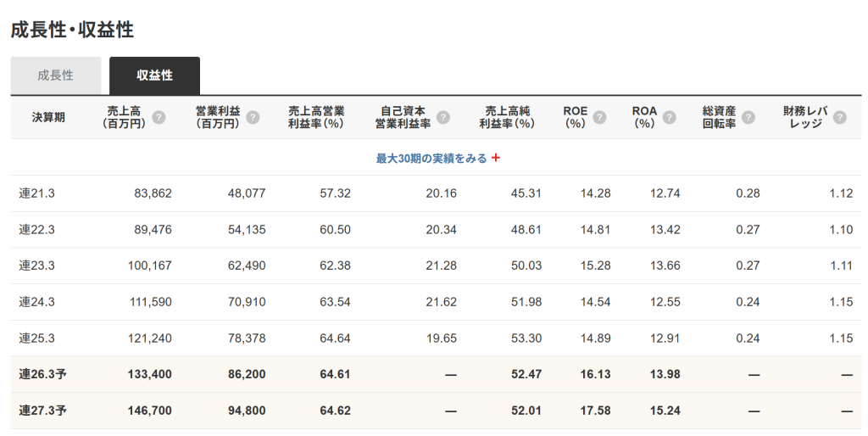The height and width of the screenshot is (436, 868).
Task: Open help icon next to 売上高(百万円)
Action: tap(159, 117)
